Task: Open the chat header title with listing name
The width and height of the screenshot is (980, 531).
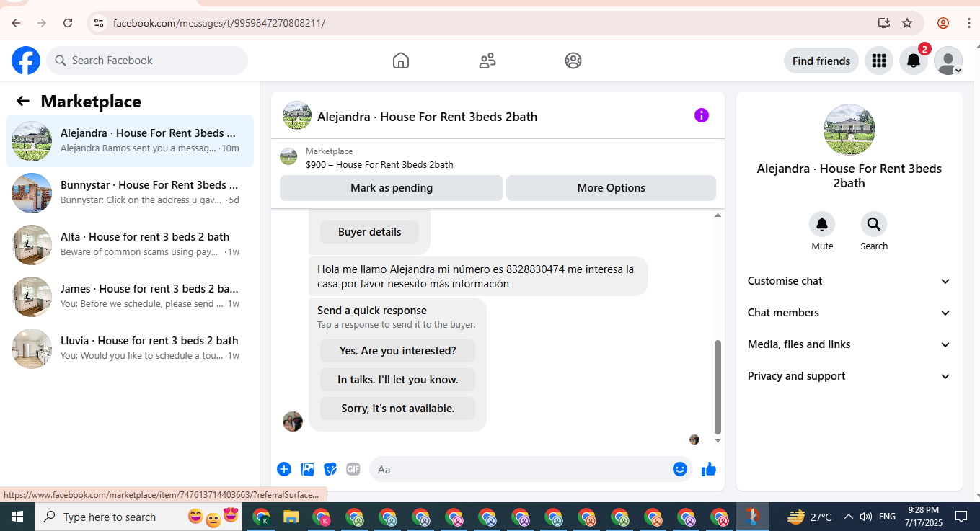Action: pyautogui.click(x=427, y=117)
